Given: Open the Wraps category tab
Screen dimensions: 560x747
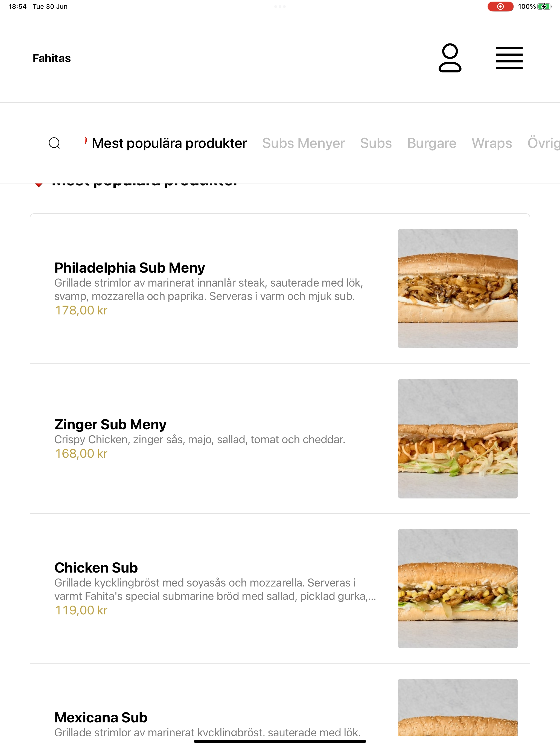Looking at the screenshot, I should (x=492, y=143).
